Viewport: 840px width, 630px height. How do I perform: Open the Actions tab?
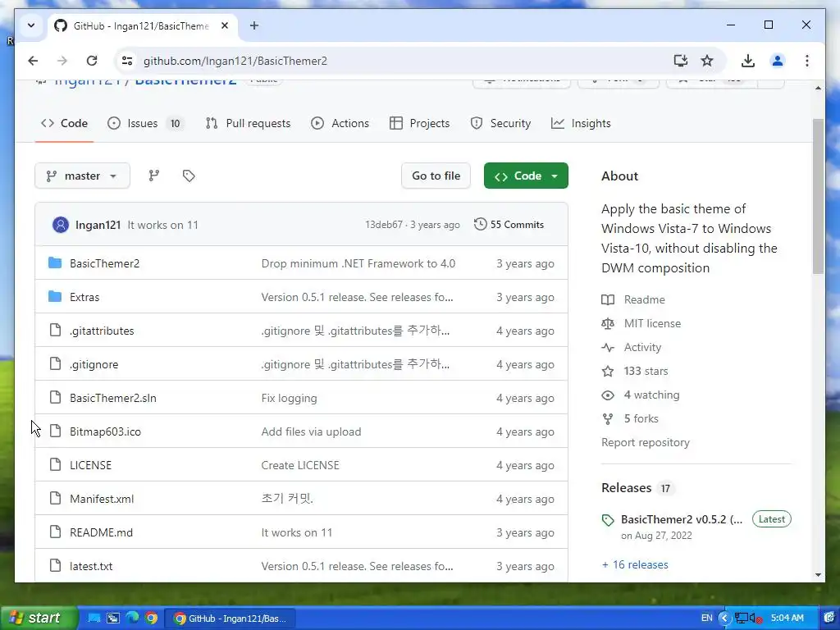pyautogui.click(x=340, y=123)
